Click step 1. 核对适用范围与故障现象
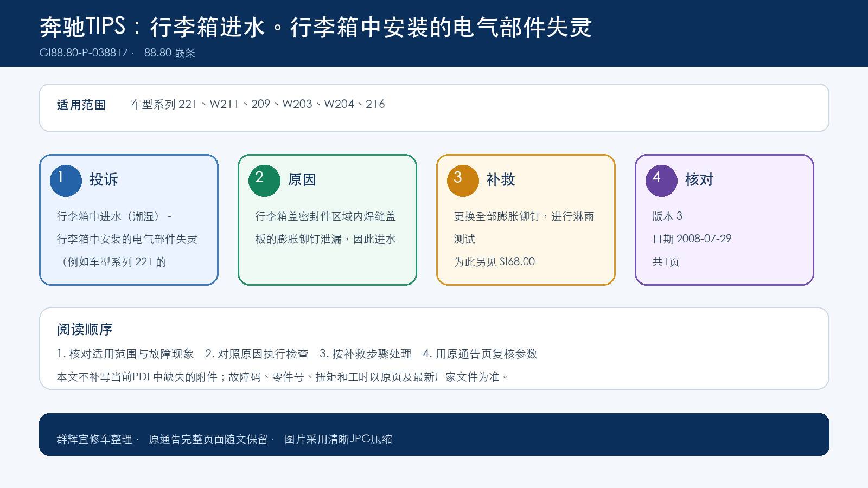 coord(125,354)
